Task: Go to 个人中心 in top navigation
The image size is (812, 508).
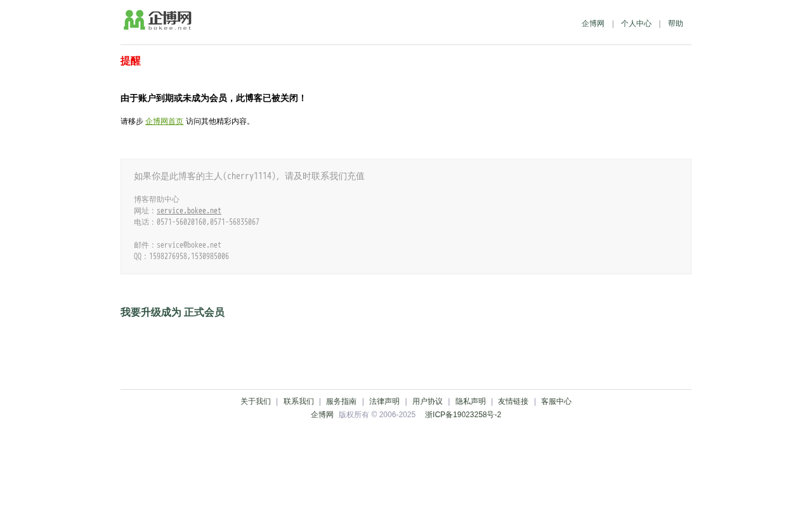Action: [636, 23]
